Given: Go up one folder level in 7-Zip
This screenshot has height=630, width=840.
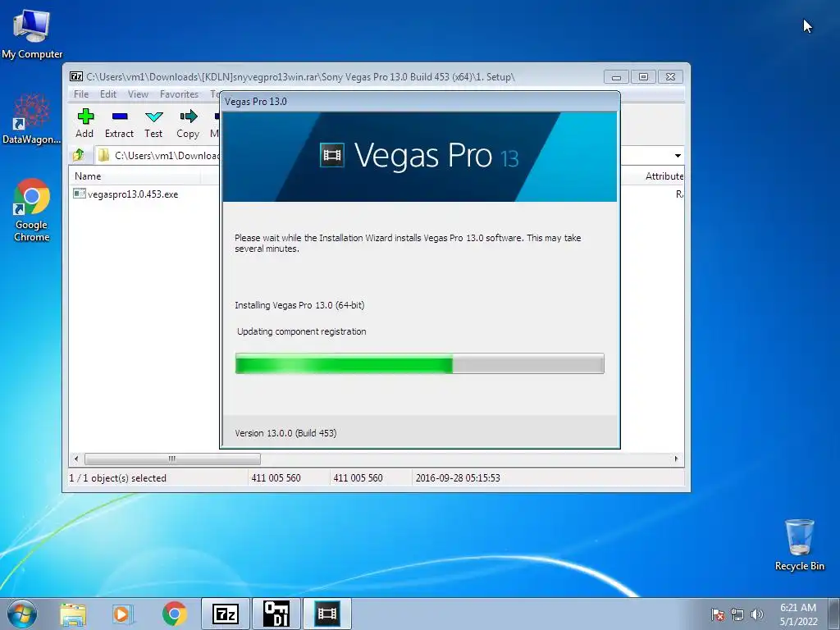Looking at the screenshot, I should point(79,155).
